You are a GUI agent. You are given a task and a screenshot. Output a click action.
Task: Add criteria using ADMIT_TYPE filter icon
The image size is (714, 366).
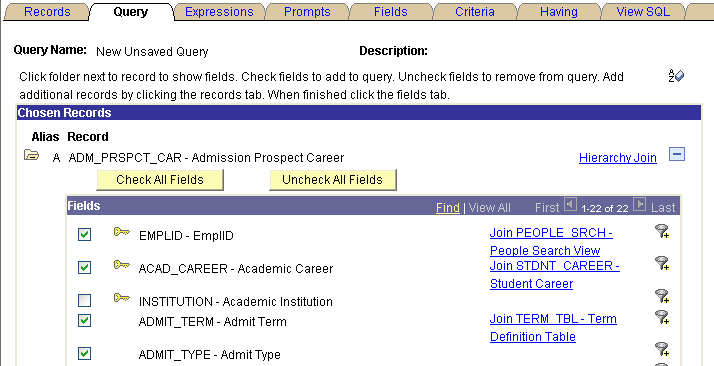[x=662, y=349]
